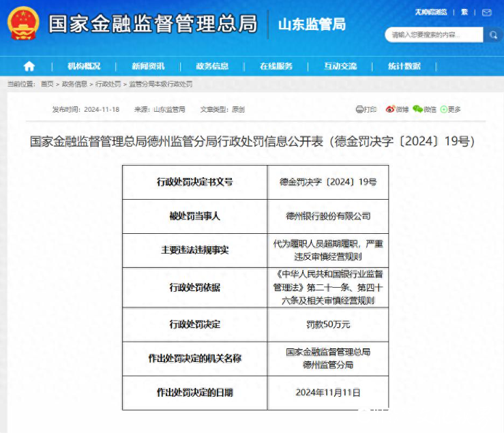
Task: Click the national emblem logo
Action: (23, 23)
